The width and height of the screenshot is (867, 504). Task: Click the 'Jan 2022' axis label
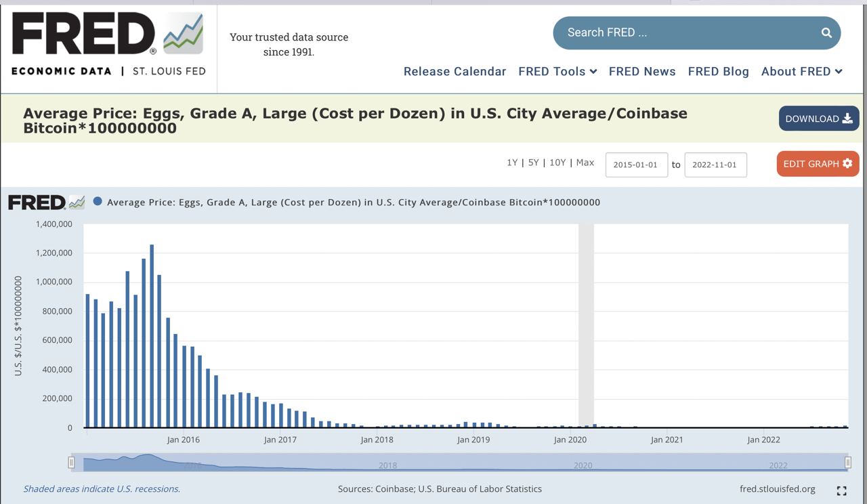(x=763, y=440)
